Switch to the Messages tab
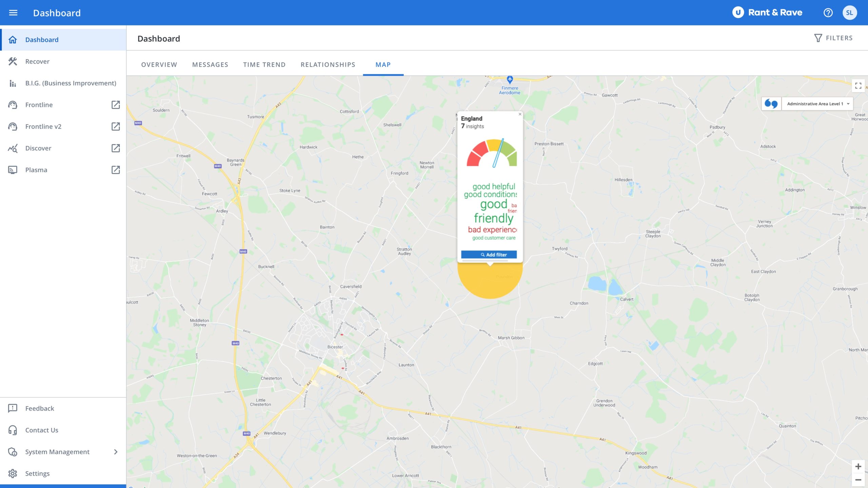 210,64
